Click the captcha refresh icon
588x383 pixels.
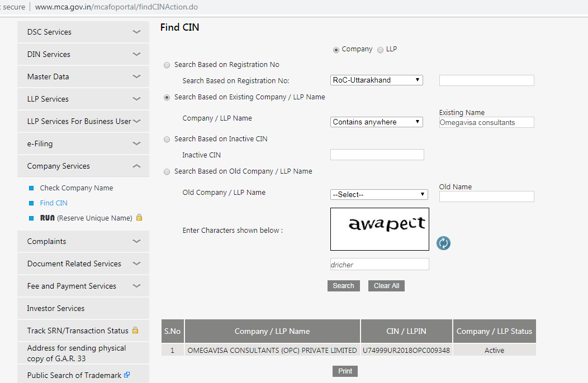click(x=443, y=243)
